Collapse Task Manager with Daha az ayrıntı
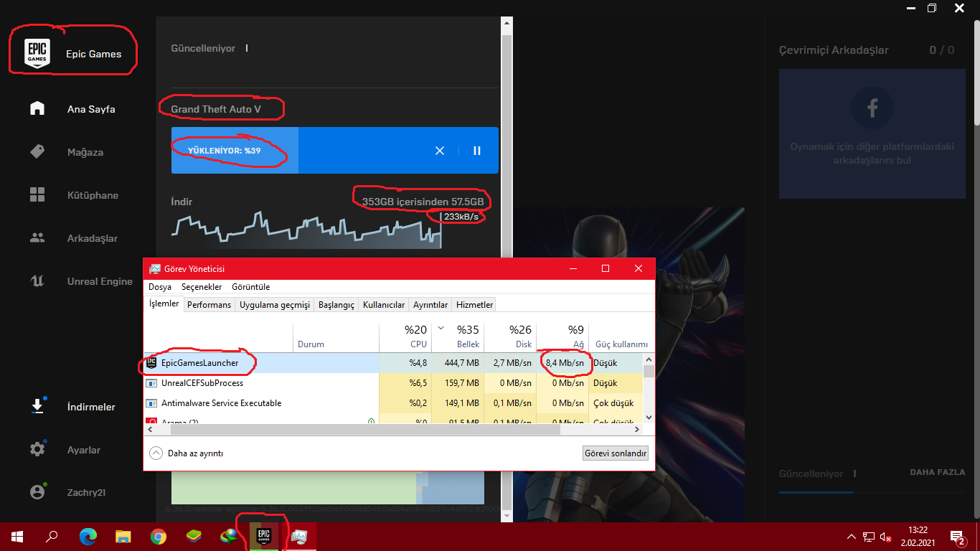Viewport: 980px width, 551px height. (186, 453)
